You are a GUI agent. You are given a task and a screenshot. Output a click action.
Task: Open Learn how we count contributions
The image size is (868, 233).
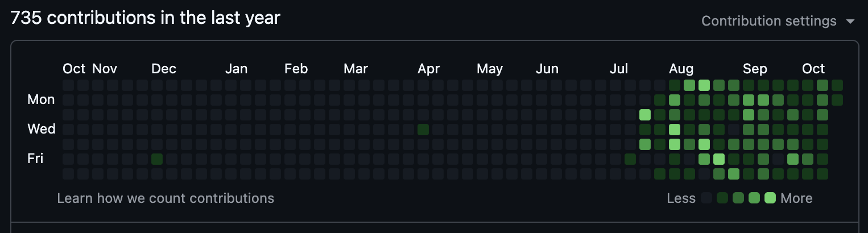[166, 198]
